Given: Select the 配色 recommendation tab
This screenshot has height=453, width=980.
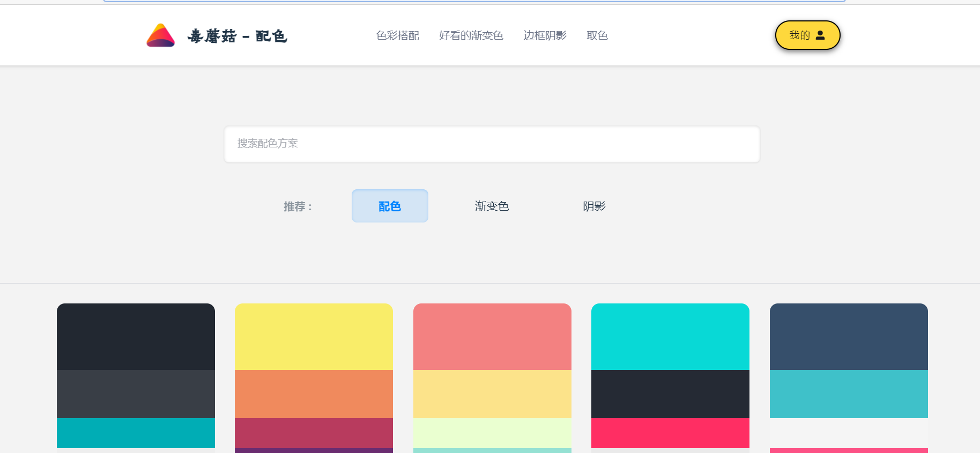Looking at the screenshot, I should pos(390,206).
